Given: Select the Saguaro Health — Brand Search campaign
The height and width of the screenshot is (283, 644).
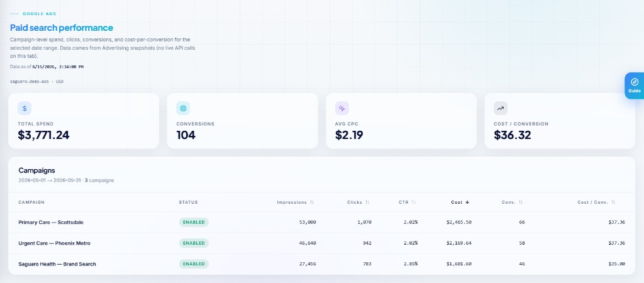Looking at the screenshot, I should click(x=57, y=264).
